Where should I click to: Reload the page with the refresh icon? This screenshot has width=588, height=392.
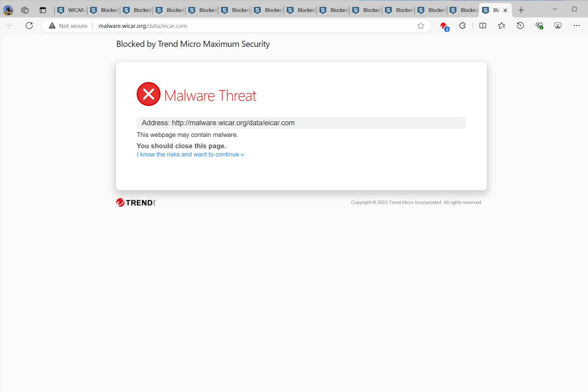29,26
